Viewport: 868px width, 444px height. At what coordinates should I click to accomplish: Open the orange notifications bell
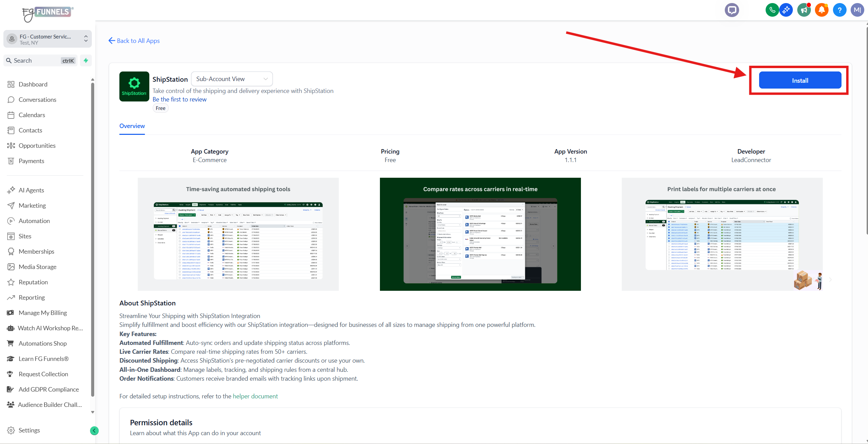click(822, 10)
